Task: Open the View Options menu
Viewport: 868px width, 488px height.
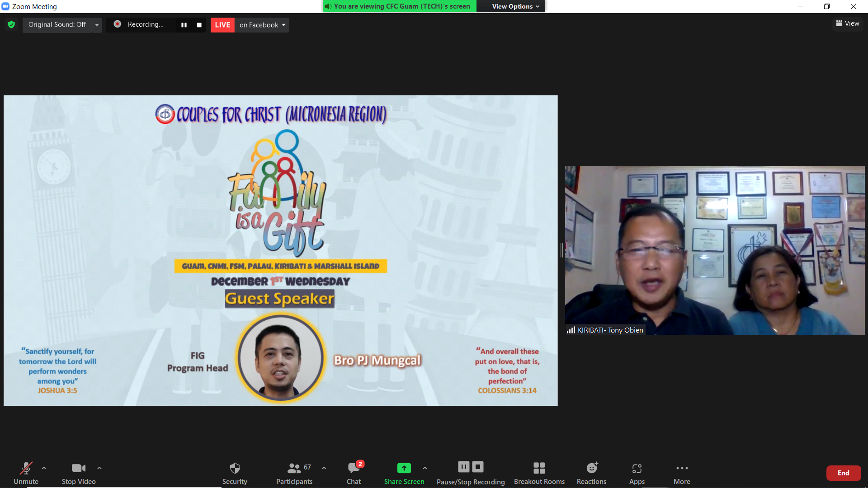Action: click(x=515, y=6)
